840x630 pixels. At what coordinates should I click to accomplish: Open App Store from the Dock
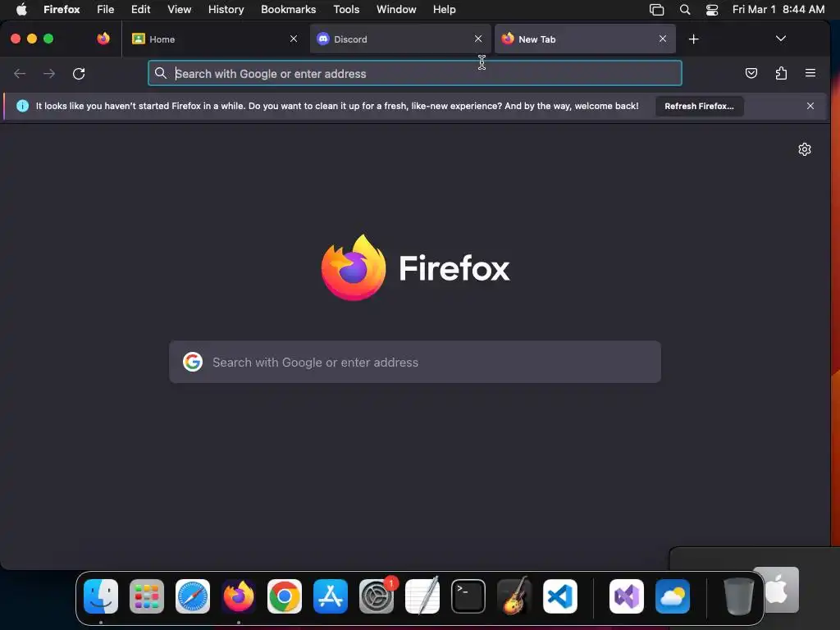pos(331,596)
